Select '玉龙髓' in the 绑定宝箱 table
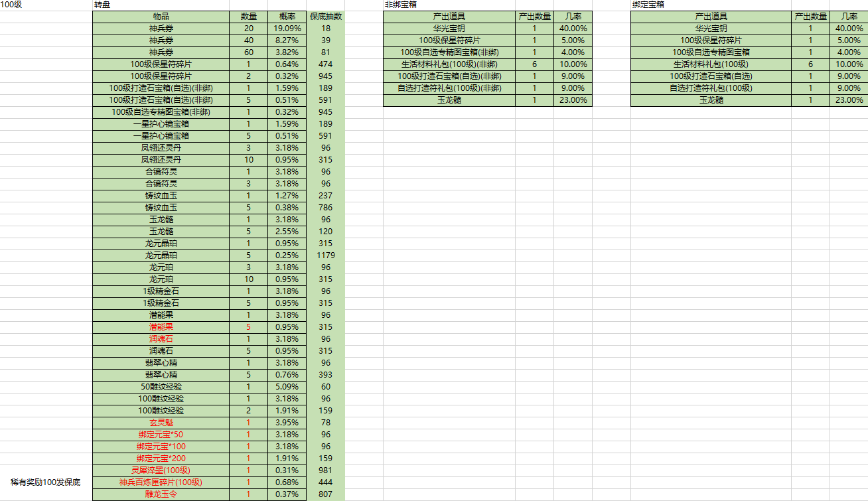This screenshot has height=501, width=868. (710, 100)
